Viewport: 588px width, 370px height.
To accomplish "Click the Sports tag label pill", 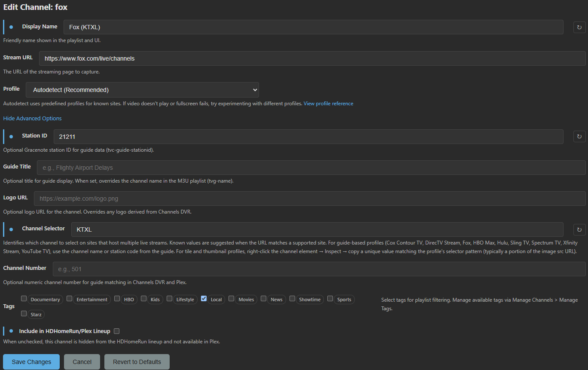I will point(344,300).
